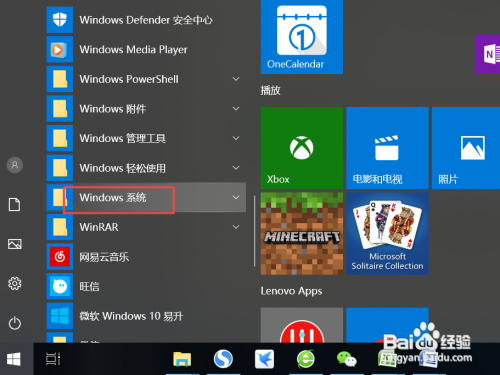Image resolution: width=500 pixels, height=375 pixels.
Task: Select the Windows 系统 label
Action: click(113, 198)
